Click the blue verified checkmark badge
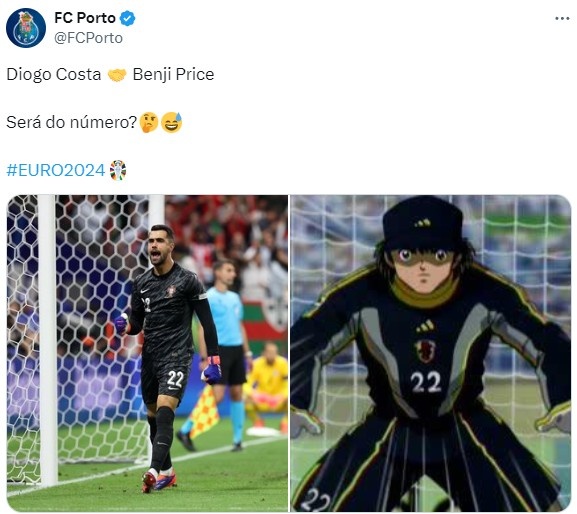577x514 pixels. (128, 18)
